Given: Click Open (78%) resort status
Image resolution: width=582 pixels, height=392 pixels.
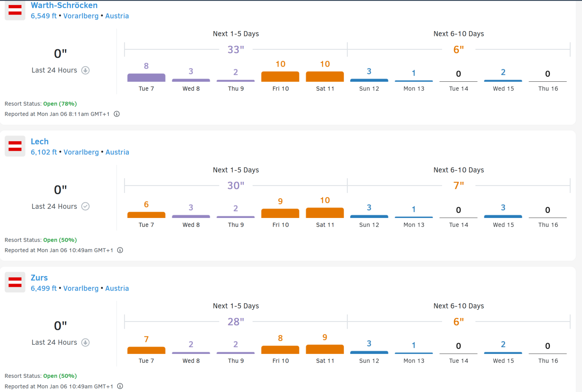Looking at the screenshot, I should click(x=60, y=104).
